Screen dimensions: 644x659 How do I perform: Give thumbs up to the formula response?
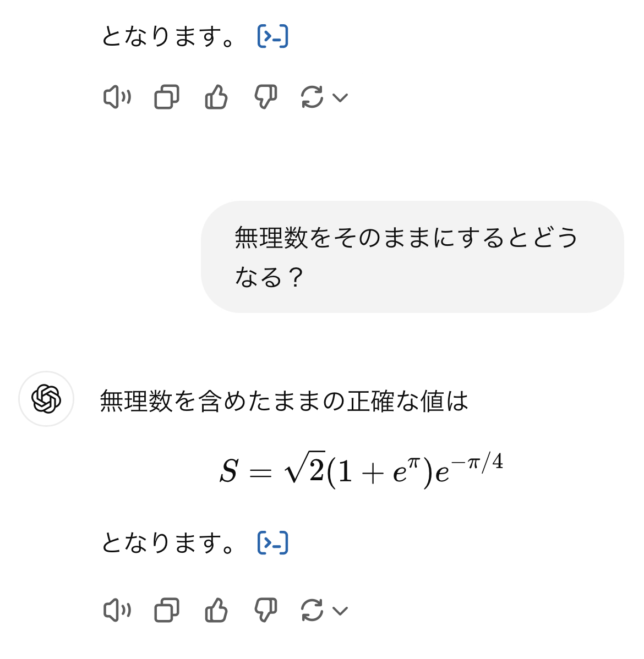216,610
